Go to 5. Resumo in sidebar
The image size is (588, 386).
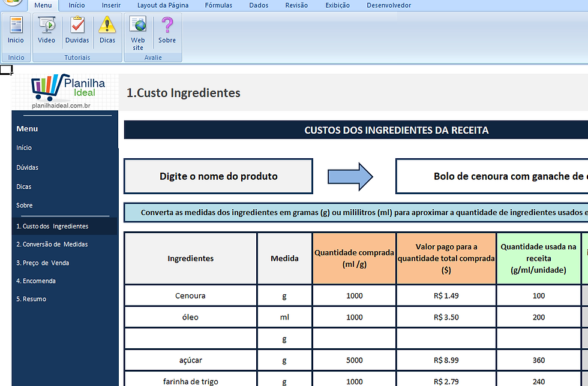(x=31, y=299)
